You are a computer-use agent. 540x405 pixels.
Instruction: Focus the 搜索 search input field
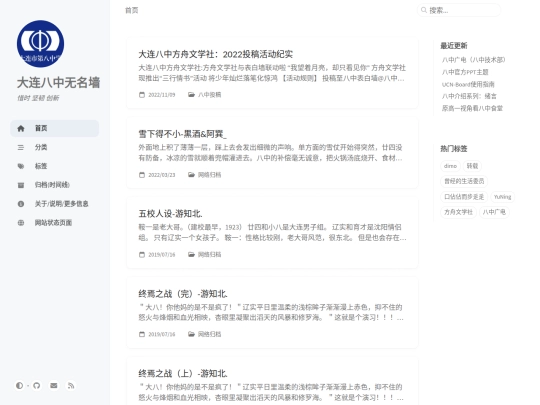[459, 10]
